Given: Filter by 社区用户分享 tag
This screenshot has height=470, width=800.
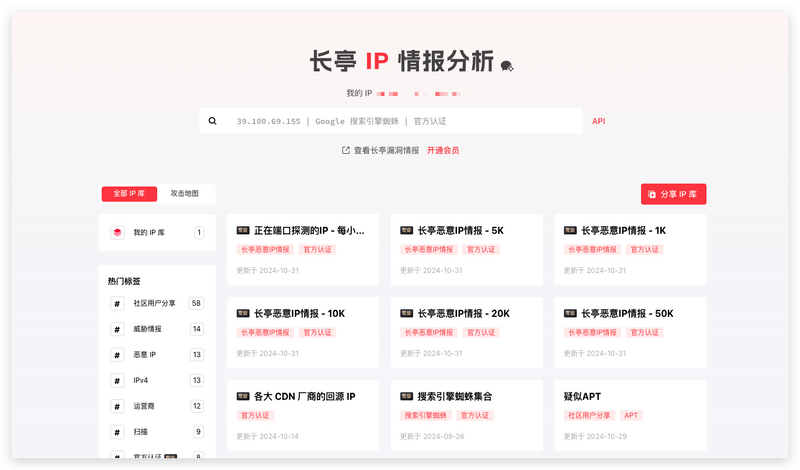Looking at the screenshot, I should [157, 304].
